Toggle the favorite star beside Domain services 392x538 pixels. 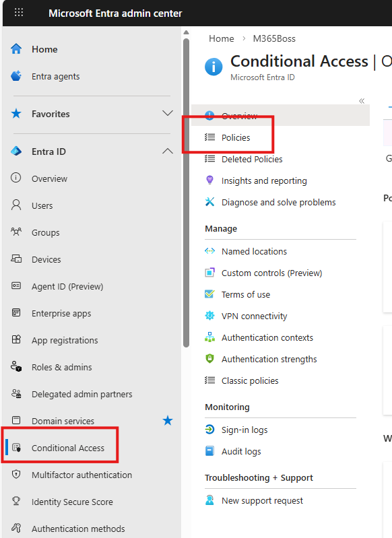168,420
